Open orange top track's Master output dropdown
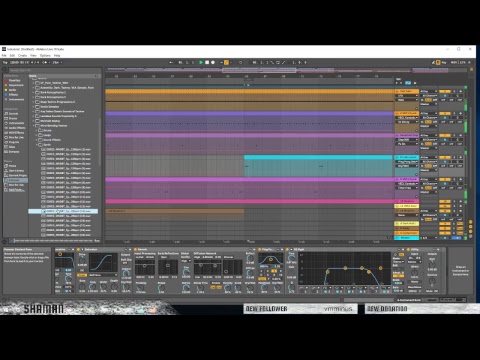The width and height of the screenshot is (480, 360). 428,104
